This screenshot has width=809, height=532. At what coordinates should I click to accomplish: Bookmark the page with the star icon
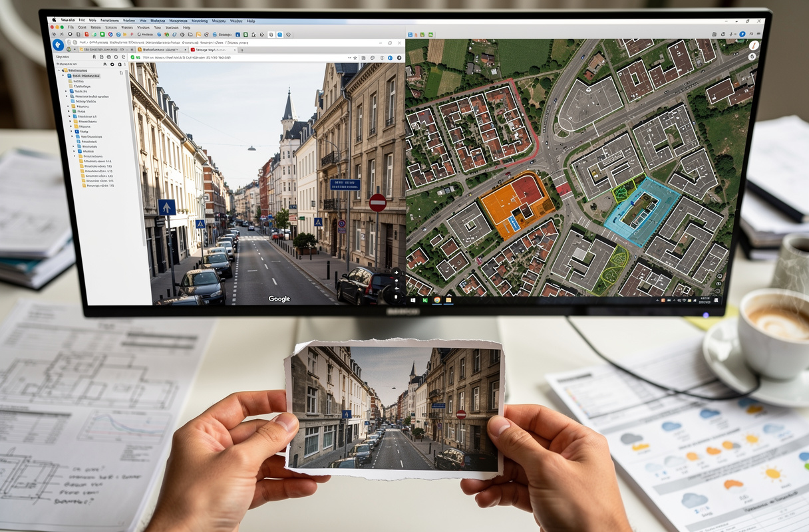tap(355, 58)
